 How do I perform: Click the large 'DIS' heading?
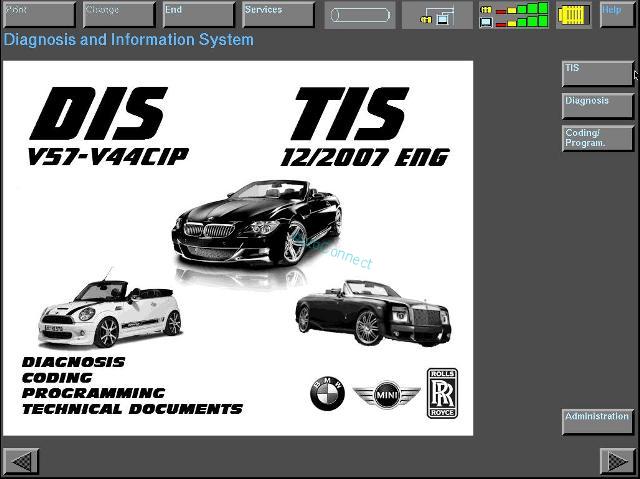click(99, 113)
